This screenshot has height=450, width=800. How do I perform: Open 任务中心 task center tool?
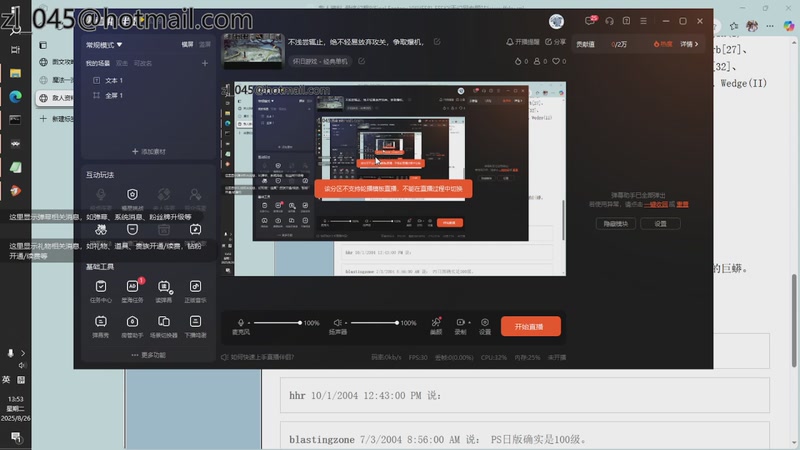pyautogui.click(x=101, y=291)
